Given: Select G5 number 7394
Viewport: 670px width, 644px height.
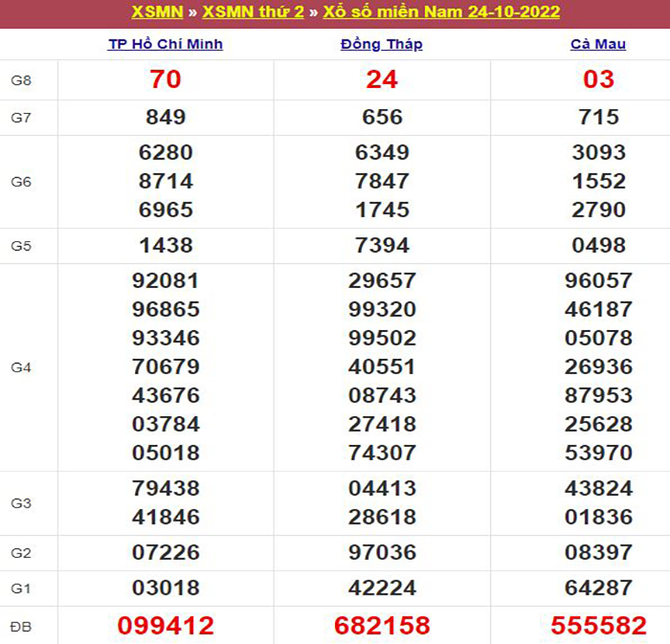Looking at the screenshot, I should tap(383, 245).
